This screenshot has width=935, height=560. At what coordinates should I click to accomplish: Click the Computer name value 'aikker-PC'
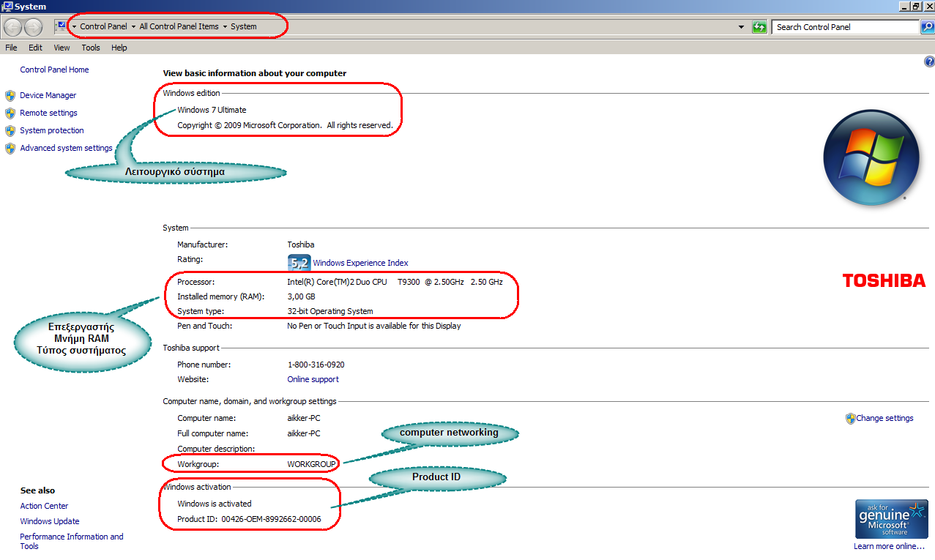click(x=304, y=418)
